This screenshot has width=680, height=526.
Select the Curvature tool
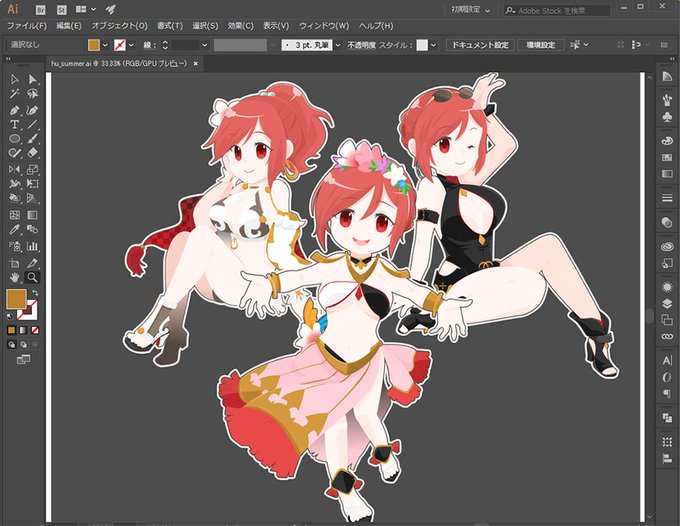point(32,110)
